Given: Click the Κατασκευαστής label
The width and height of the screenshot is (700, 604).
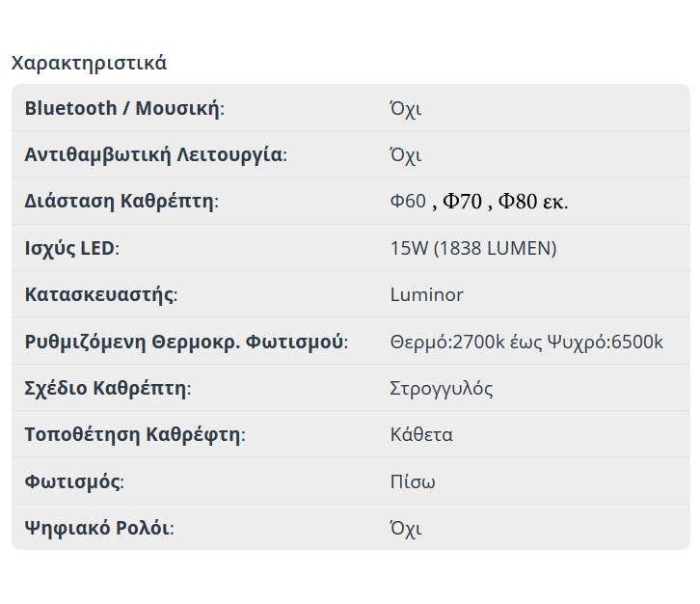Looking at the screenshot, I should click(99, 294).
